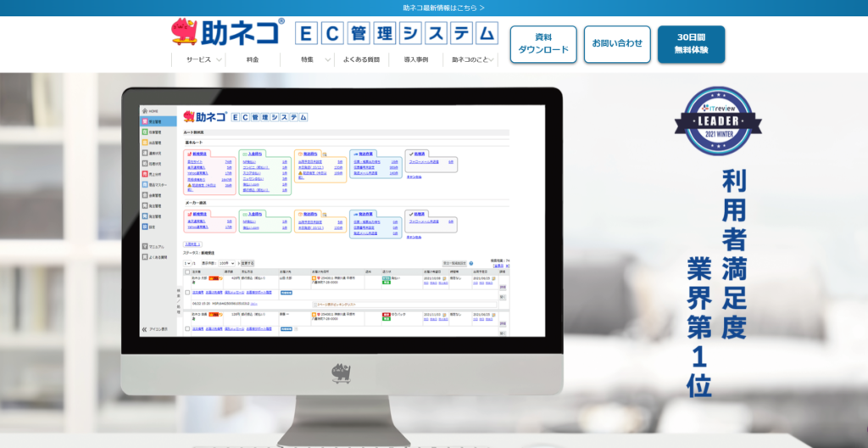Toggle アイコン表示 arrows at sidebar bottom
868x448 pixels.
pyautogui.click(x=144, y=329)
